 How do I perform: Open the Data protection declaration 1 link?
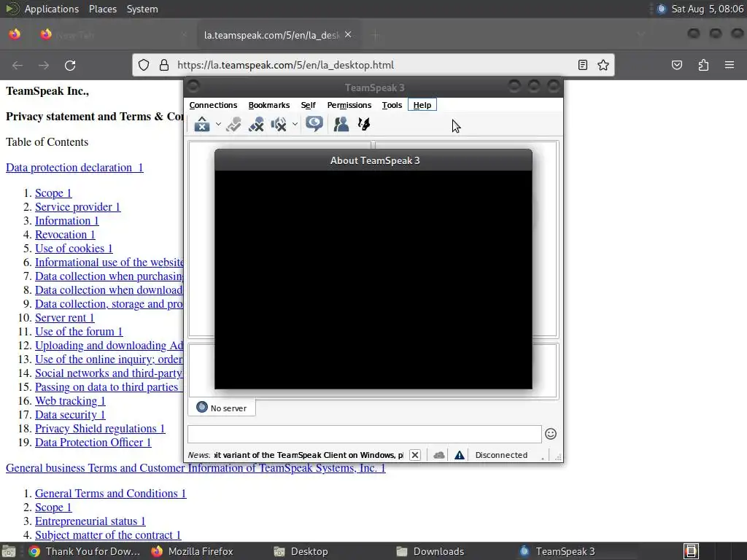pos(74,168)
